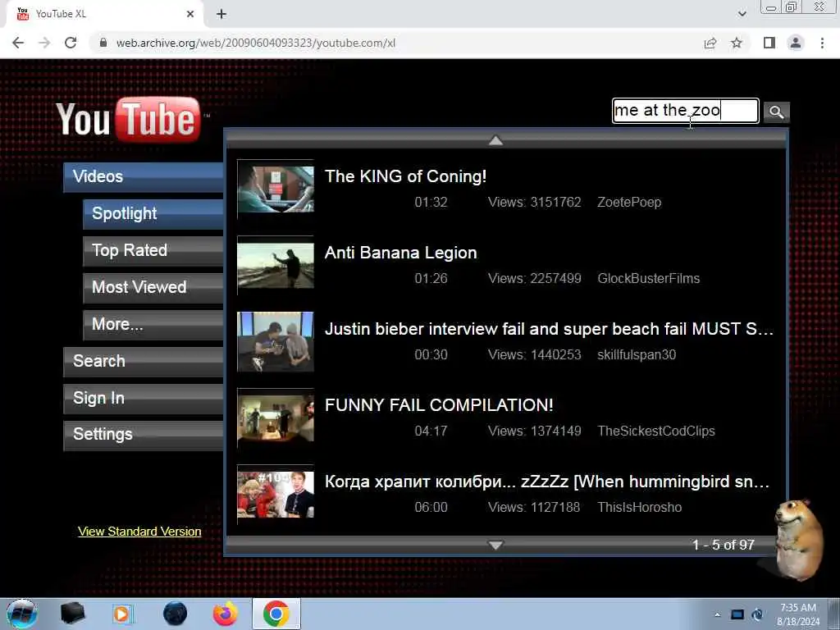Click the title 'Anti Banana Legion'
Viewport: 840px width, 630px height.
(x=400, y=253)
